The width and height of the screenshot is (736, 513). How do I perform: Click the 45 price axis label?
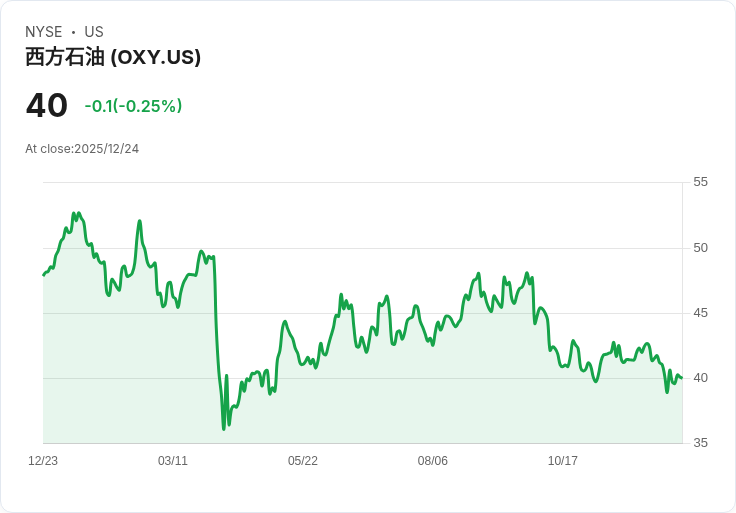[700, 313]
